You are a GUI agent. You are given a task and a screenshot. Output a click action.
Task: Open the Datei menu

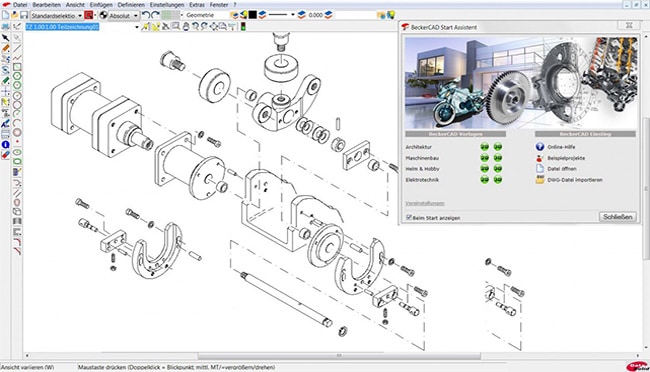tap(19, 5)
